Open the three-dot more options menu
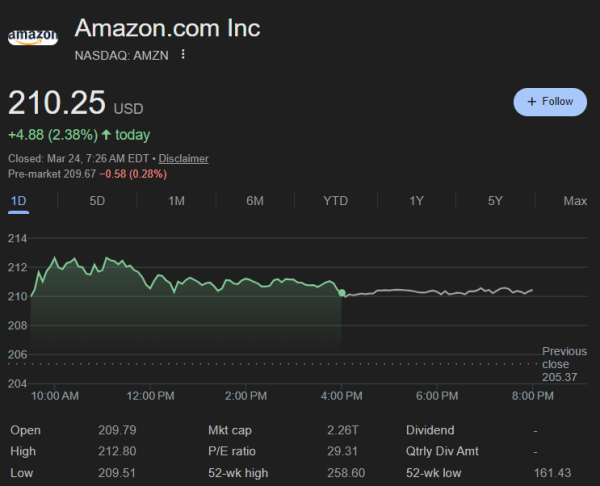 click(x=183, y=54)
